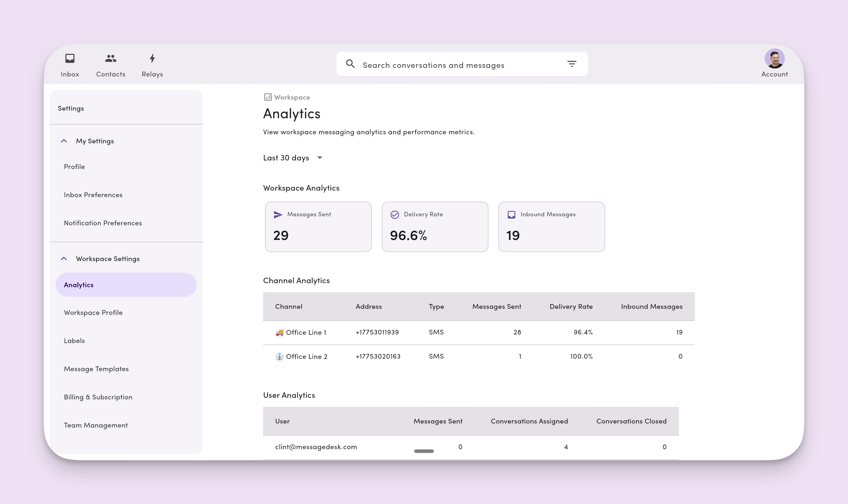The image size is (848, 504).
Task: Click the progress bar in clint's user analytics row
Action: [x=423, y=451]
